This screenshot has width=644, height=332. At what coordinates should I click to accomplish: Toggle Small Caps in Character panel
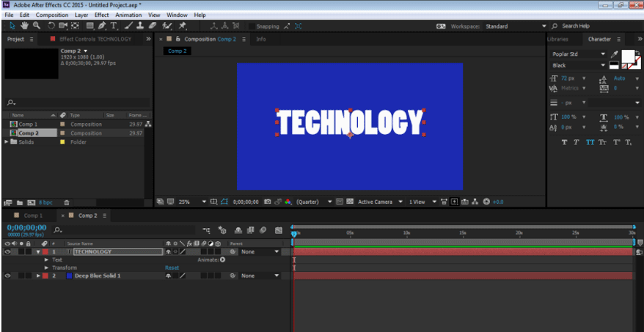coord(602,142)
